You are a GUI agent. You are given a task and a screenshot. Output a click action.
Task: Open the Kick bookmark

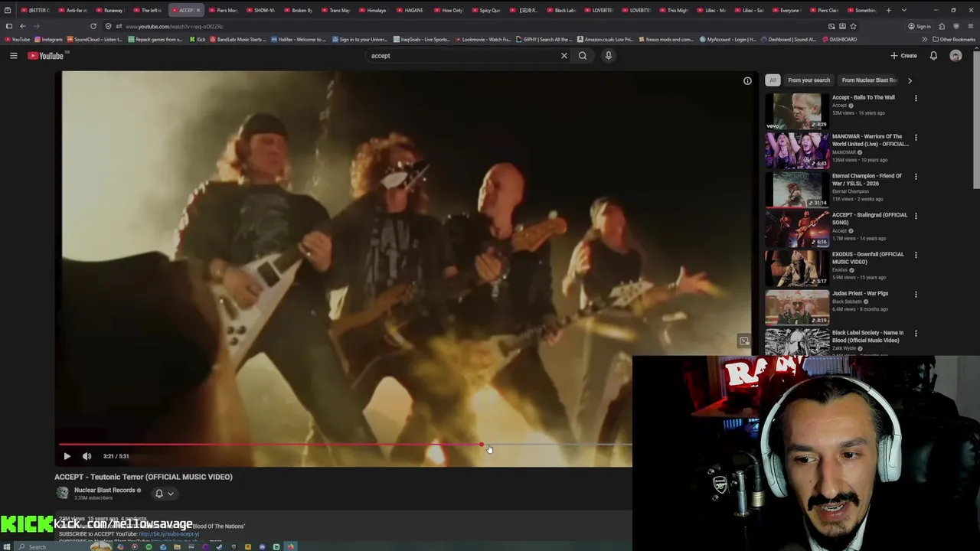(x=198, y=39)
